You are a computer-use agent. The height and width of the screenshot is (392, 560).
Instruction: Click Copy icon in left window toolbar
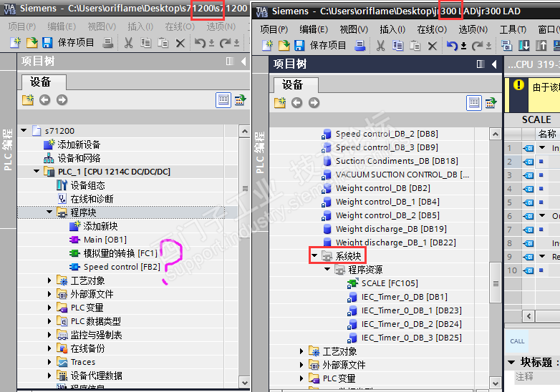[145, 43]
